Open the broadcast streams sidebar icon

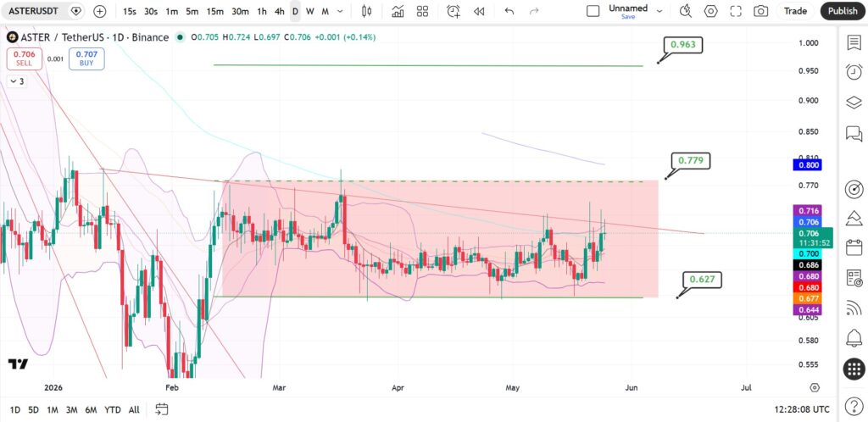[854, 308]
